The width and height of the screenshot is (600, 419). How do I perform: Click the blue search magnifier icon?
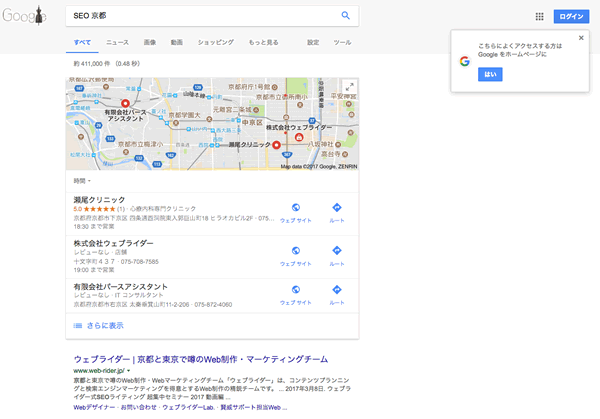click(x=346, y=16)
